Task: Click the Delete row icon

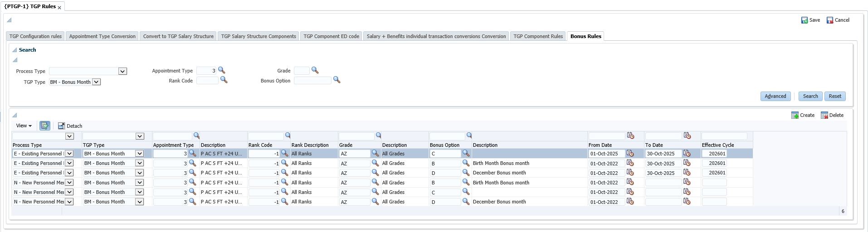Action: click(x=824, y=116)
